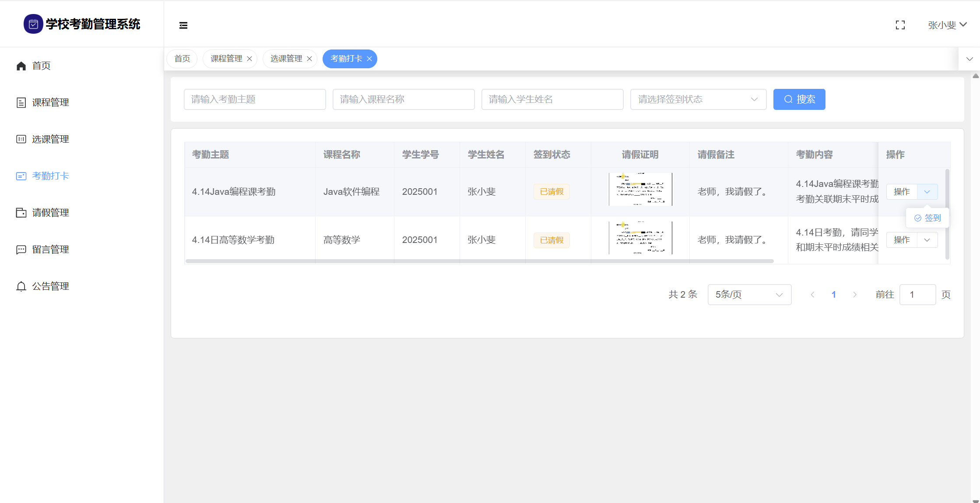Click the 搜索 button
The width and height of the screenshot is (980, 503).
[799, 99]
